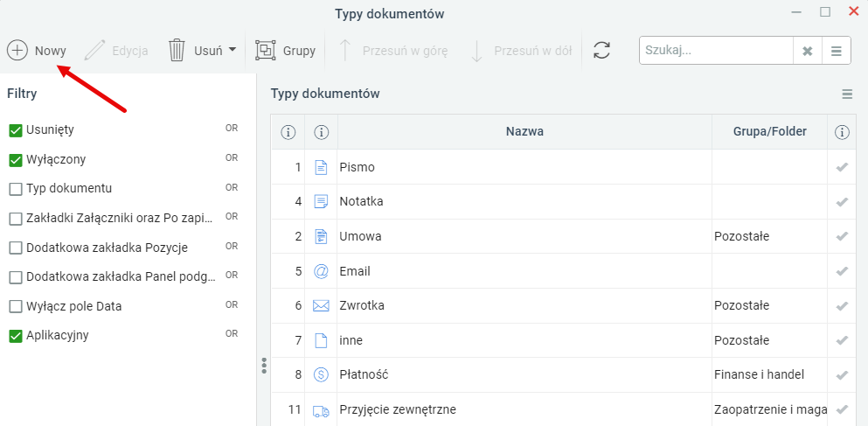
Task: Enable the Typ dokumentu filter
Action: click(x=16, y=190)
